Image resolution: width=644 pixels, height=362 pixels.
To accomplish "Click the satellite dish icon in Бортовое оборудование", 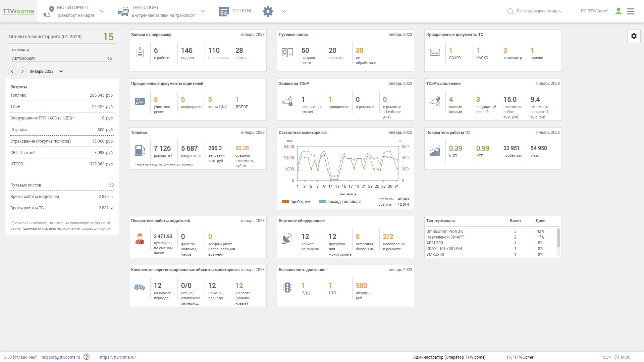I will click(x=287, y=239).
